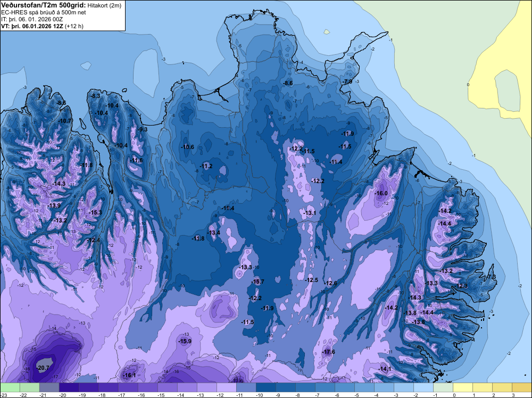Select the legend swatch labeled -13
This screenshot has width=532, height=398.
(207, 387)
